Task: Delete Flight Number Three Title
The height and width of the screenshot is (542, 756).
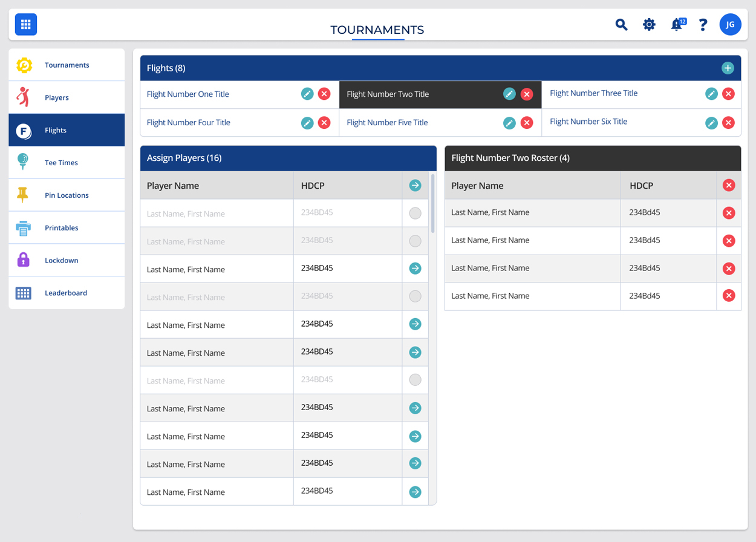Action: click(728, 94)
